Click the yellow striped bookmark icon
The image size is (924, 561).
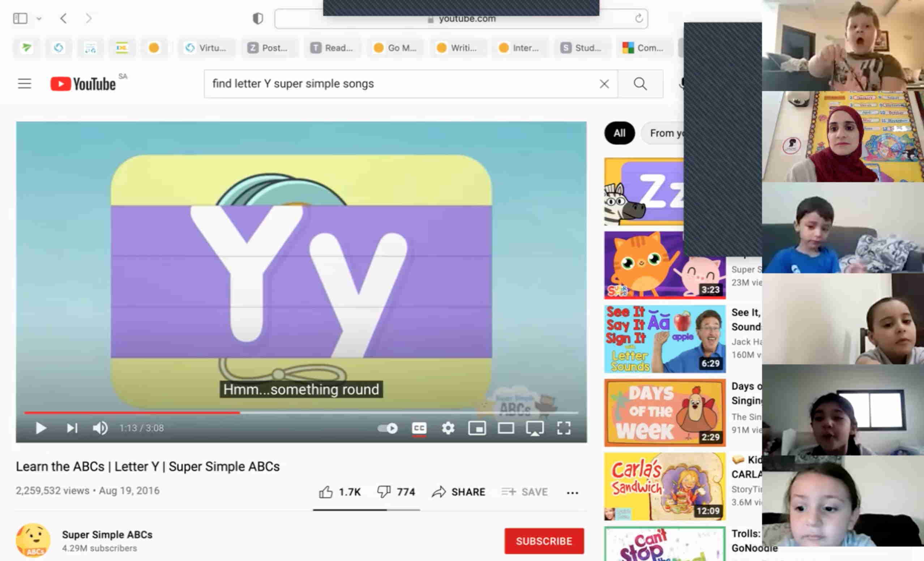click(x=122, y=48)
